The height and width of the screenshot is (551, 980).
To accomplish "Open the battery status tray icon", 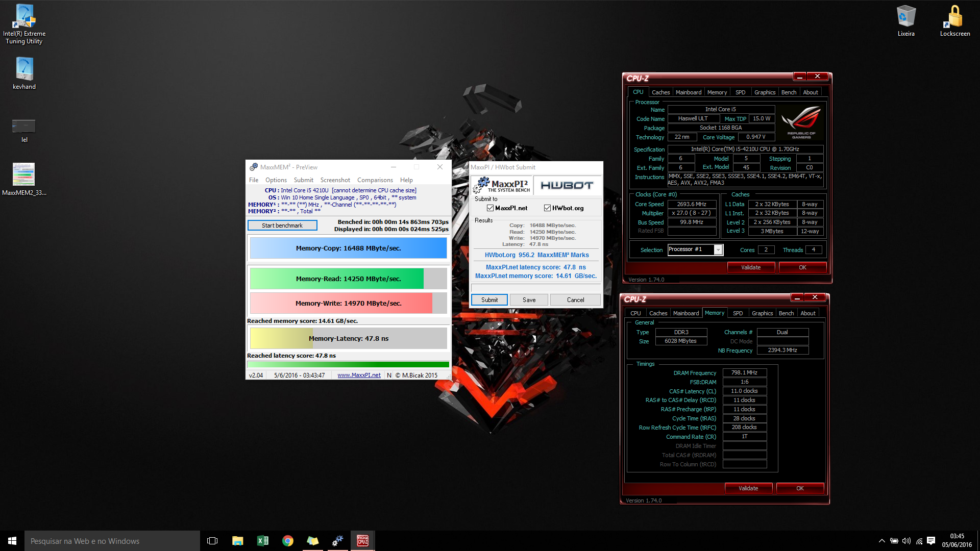I will [894, 541].
